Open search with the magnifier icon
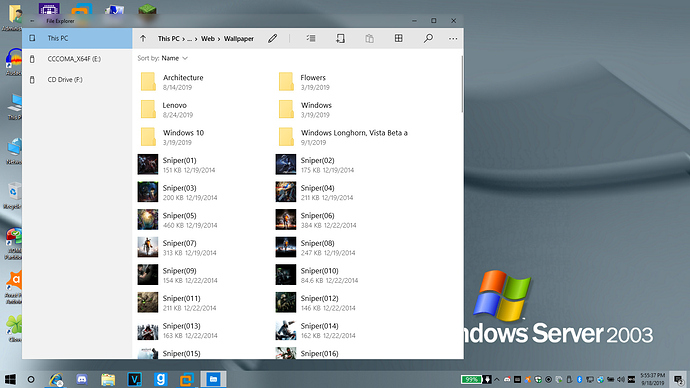The height and width of the screenshot is (388, 690). pos(428,39)
